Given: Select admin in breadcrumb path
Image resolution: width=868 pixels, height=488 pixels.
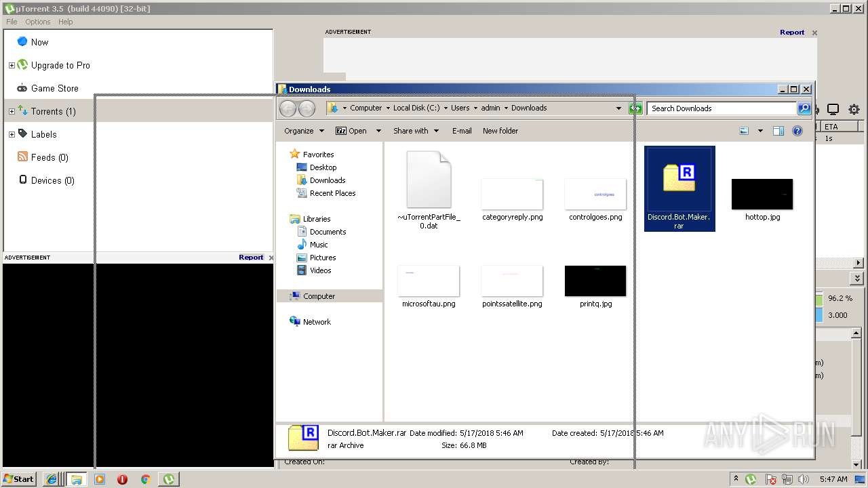Looking at the screenshot, I should click(491, 108).
